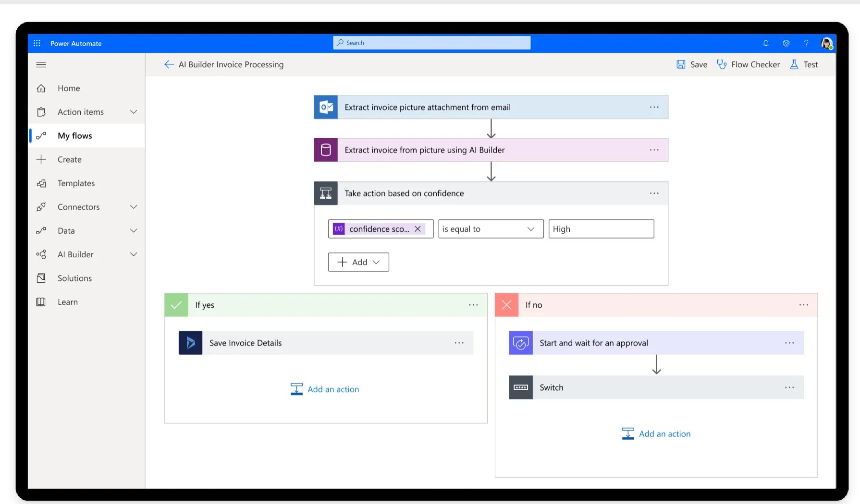
Task: Open the app launcher waffle icon
Action: point(37,43)
